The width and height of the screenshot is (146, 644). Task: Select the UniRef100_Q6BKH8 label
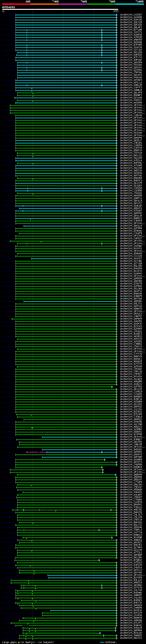(x=131, y=474)
